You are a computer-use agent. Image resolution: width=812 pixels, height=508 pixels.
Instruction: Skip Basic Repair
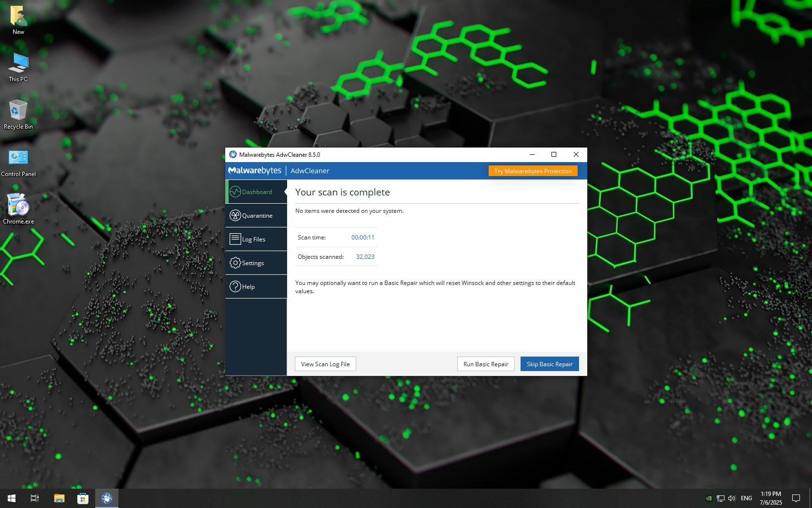(x=550, y=364)
